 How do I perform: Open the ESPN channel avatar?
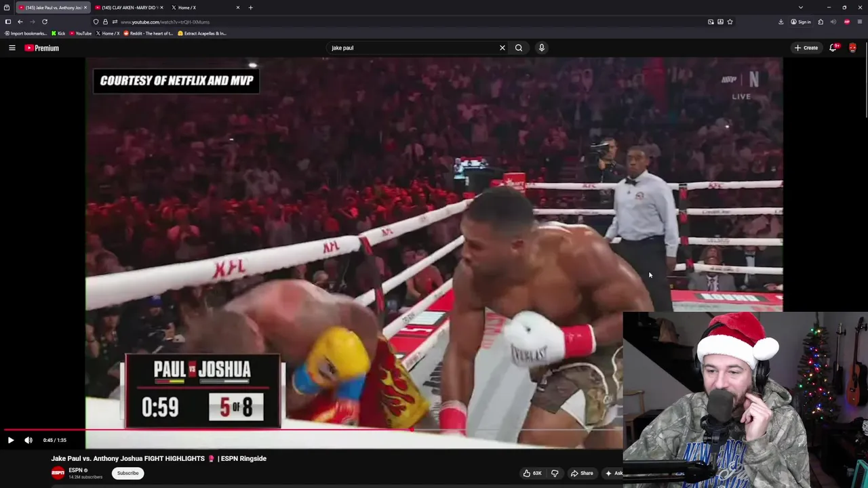click(x=58, y=472)
